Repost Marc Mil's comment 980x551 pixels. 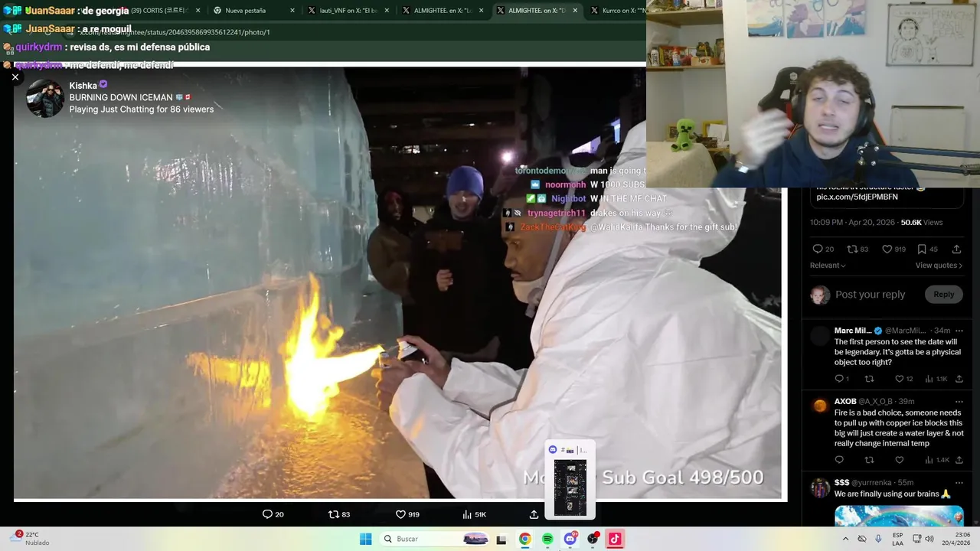coord(869,379)
